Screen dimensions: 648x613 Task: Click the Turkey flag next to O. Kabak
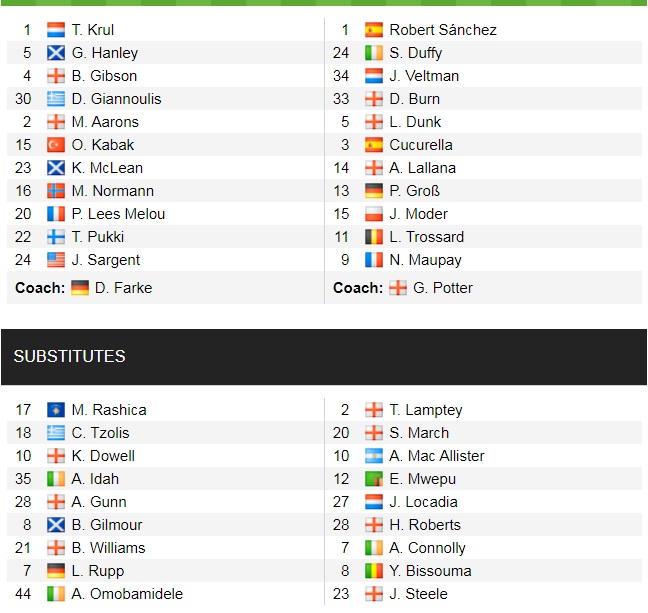(x=56, y=145)
